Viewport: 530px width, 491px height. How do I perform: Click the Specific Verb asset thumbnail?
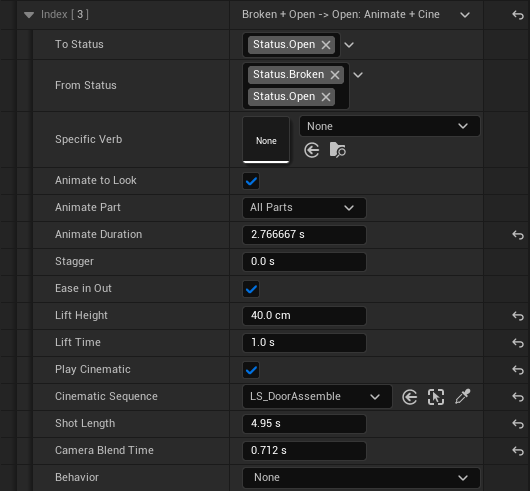(266, 140)
